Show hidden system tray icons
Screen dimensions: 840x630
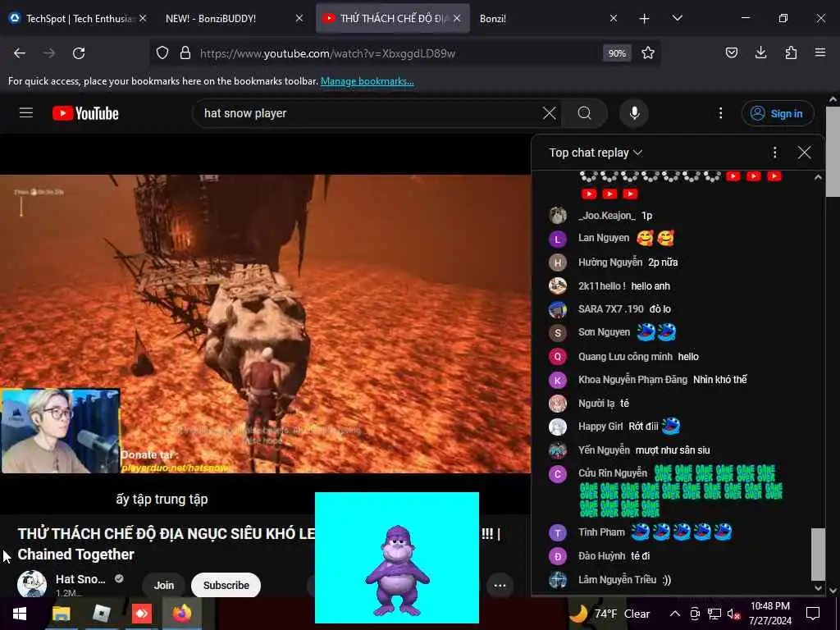click(x=675, y=614)
